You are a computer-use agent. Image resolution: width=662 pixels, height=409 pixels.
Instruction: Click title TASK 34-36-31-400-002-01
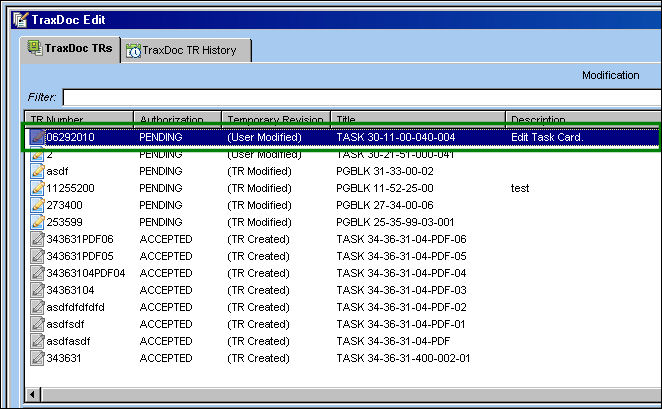[x=403, y=358]
